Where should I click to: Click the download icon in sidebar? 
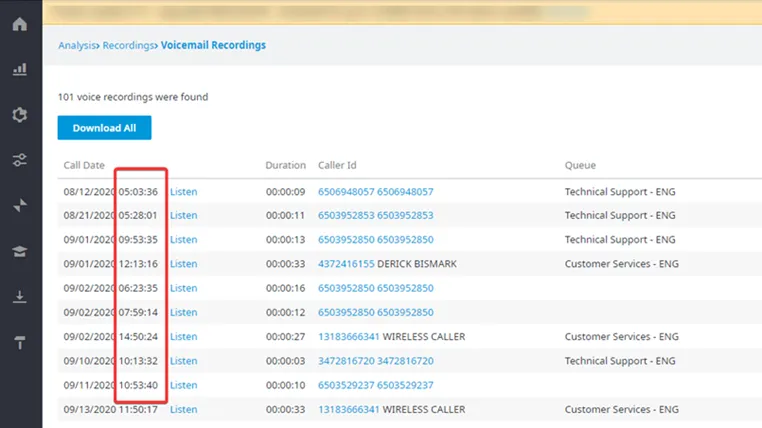(x=19, y=296)
